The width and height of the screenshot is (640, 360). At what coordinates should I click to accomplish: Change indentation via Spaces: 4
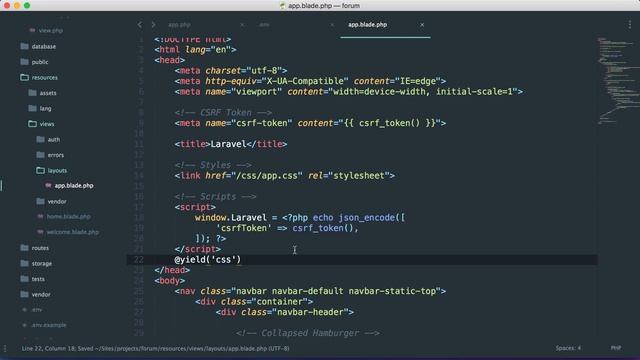pos(568,348)
